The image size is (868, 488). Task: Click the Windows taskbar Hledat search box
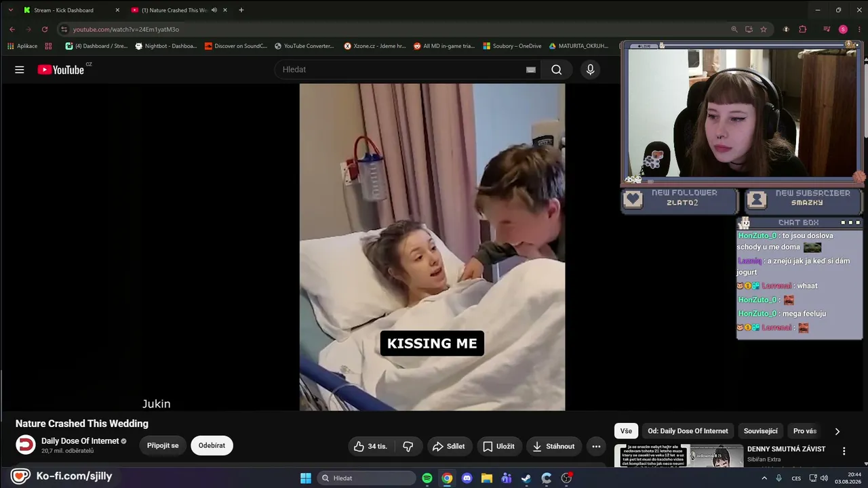(366, 478)
